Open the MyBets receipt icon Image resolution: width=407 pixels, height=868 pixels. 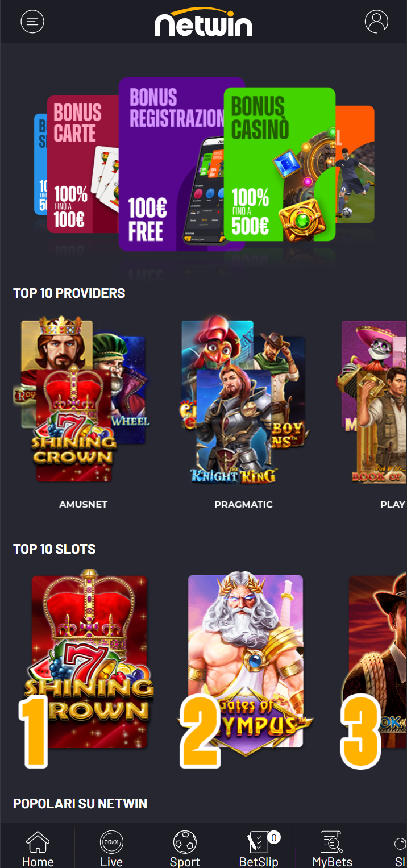[x=332, y=842]
